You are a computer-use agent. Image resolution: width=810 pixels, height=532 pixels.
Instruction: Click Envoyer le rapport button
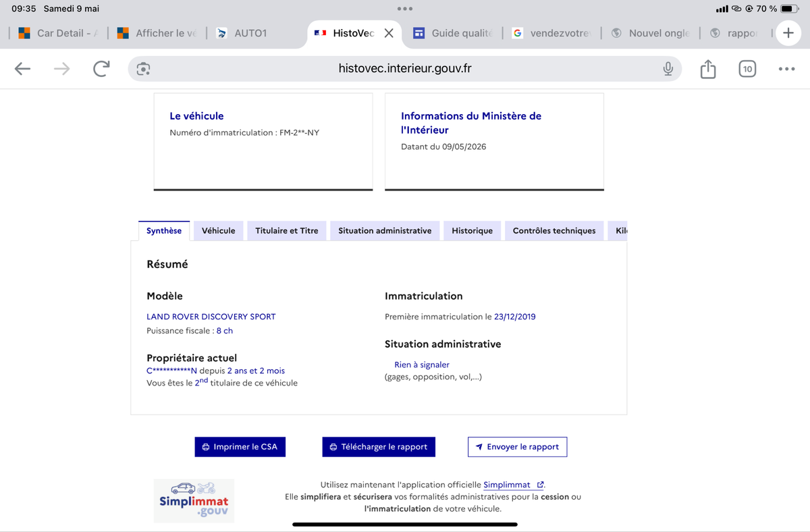(518, 447)
